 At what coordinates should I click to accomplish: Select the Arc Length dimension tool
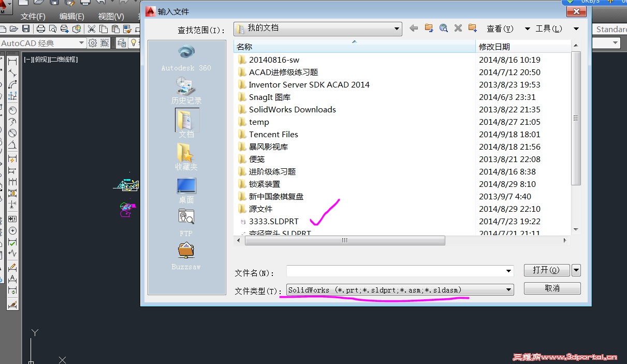tap(12, 85)
